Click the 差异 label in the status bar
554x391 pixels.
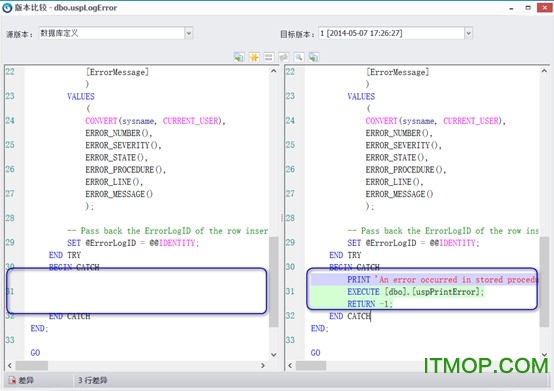(x=26, y=380)
